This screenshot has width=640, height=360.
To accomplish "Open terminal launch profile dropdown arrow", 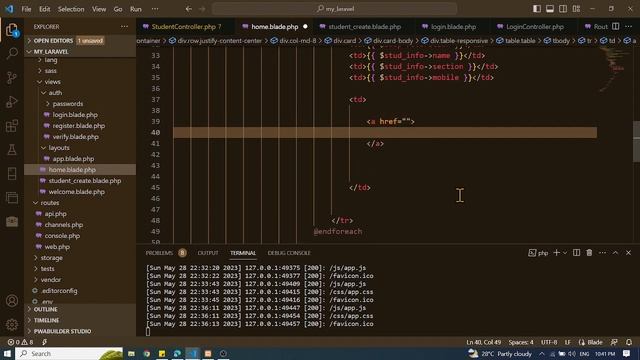I will (565, 253).
